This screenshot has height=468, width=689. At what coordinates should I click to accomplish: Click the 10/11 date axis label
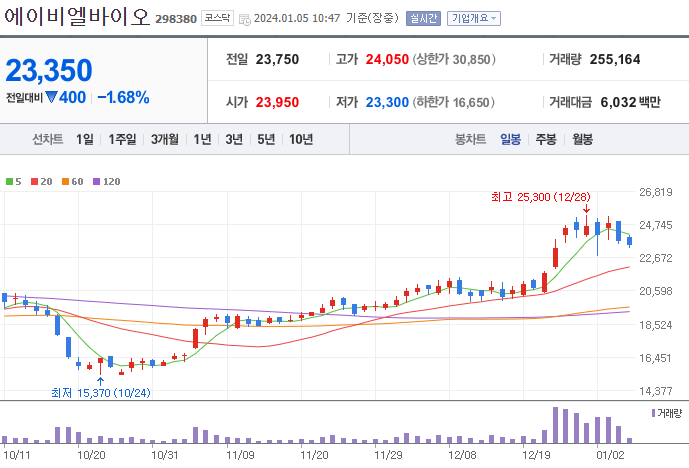[x=17, y=455]
